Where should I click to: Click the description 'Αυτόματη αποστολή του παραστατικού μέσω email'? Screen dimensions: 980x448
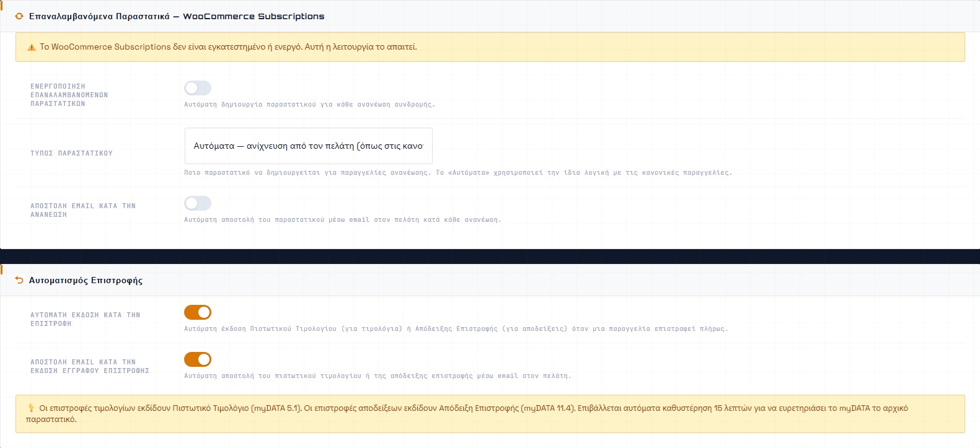(x=343, y=220)
